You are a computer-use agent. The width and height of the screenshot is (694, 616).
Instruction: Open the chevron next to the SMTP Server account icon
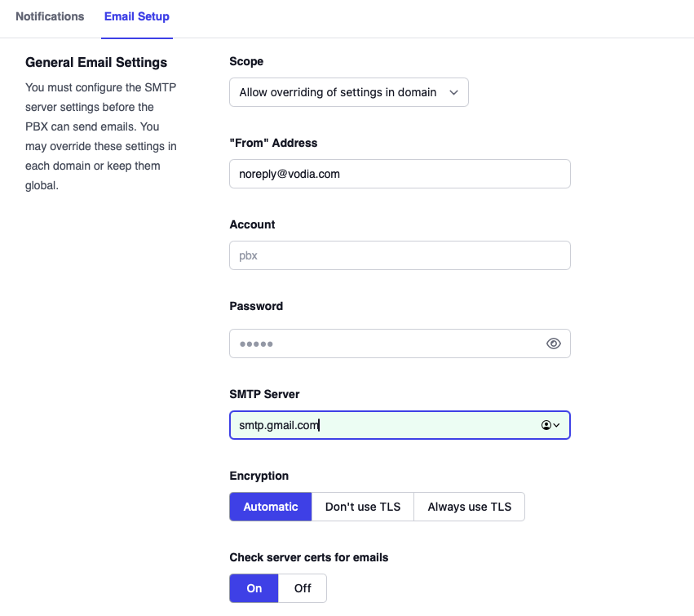pos(558,425)
